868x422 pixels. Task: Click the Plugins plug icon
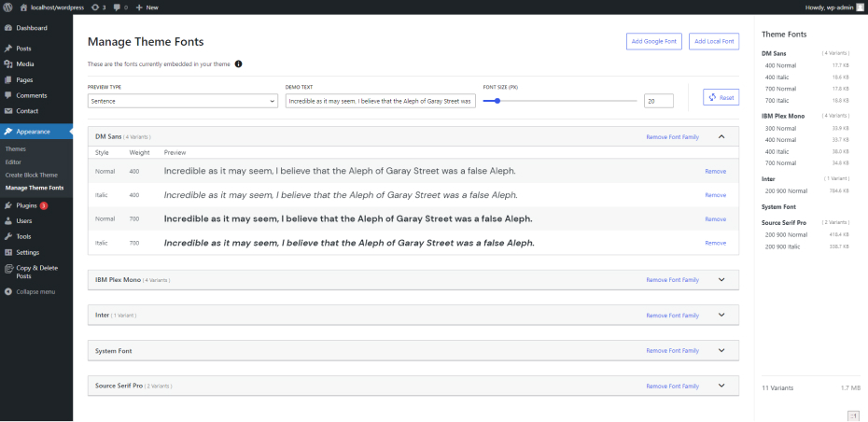click(8, 205)
